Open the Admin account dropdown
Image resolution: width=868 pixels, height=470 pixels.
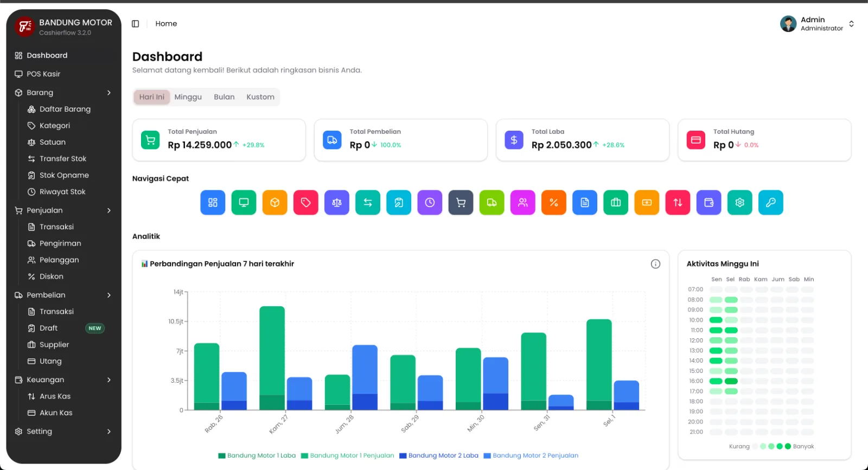click(x=818, y=24)
